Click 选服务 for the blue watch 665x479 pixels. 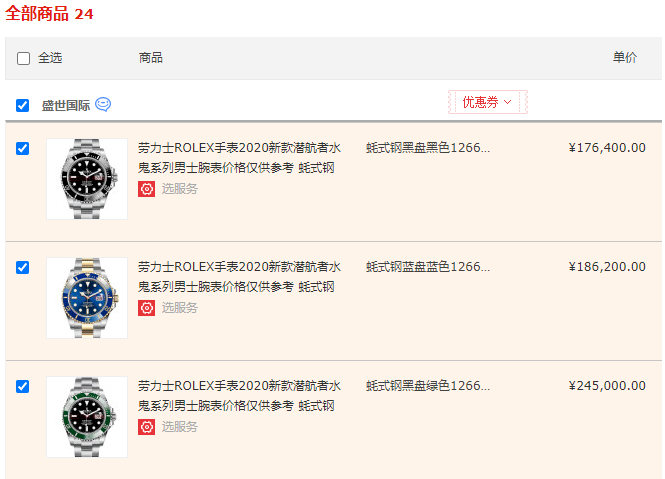point(180,308)
